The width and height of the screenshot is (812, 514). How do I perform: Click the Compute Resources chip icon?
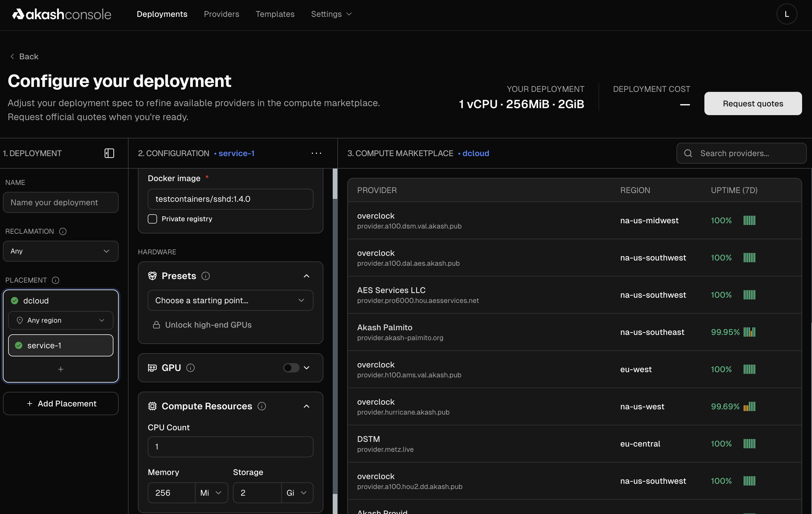[152, 406]
